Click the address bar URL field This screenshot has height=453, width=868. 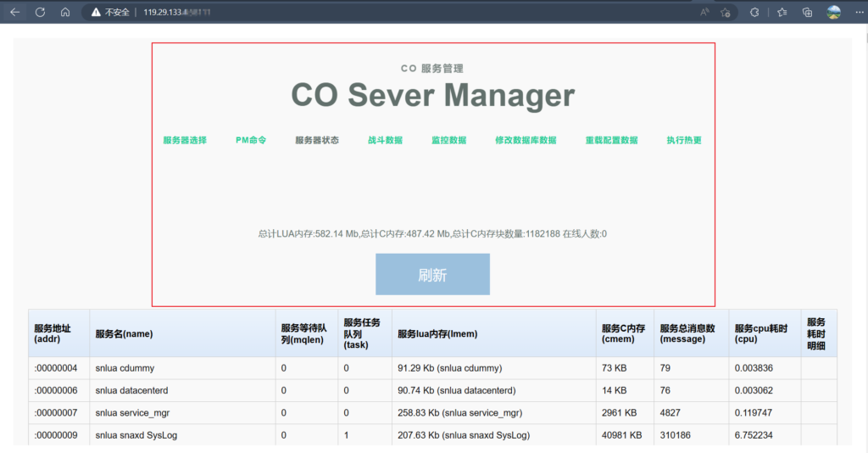coord(381,12)
